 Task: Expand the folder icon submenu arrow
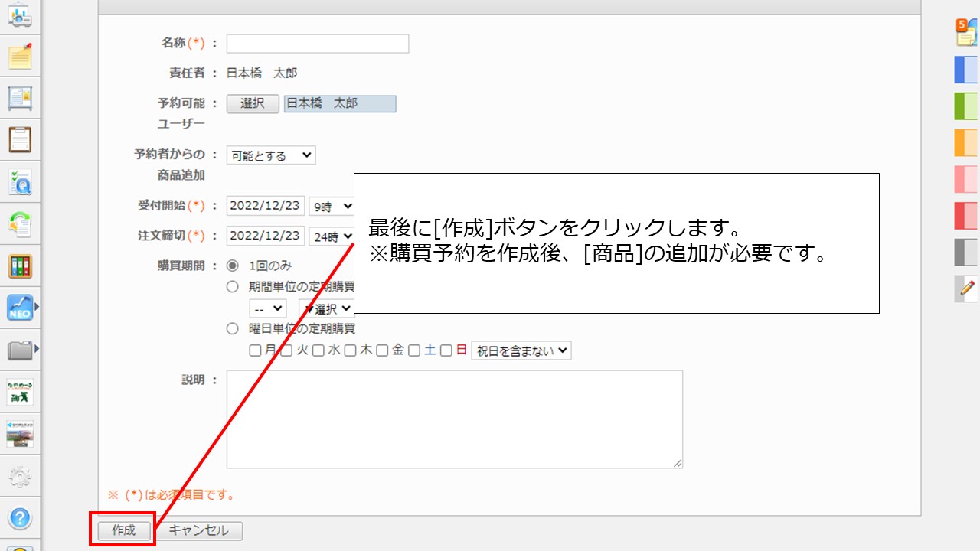(37, 349)
